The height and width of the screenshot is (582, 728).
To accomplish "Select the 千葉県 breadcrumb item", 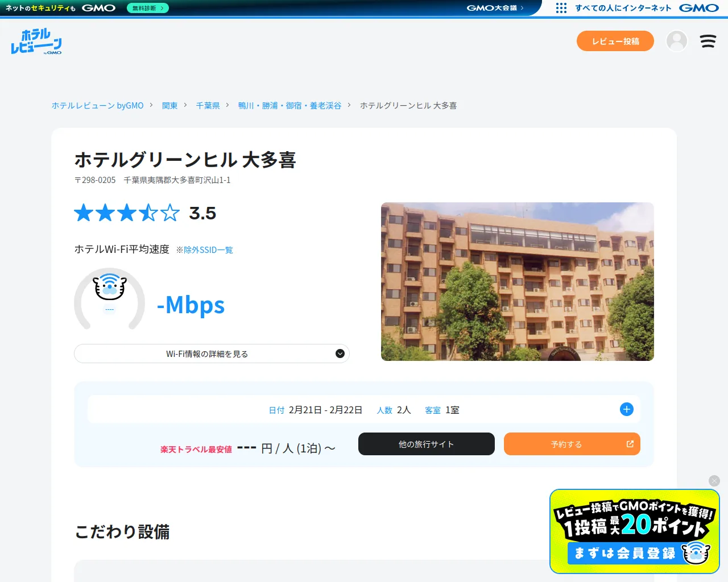I will click(x=208, y=106).
